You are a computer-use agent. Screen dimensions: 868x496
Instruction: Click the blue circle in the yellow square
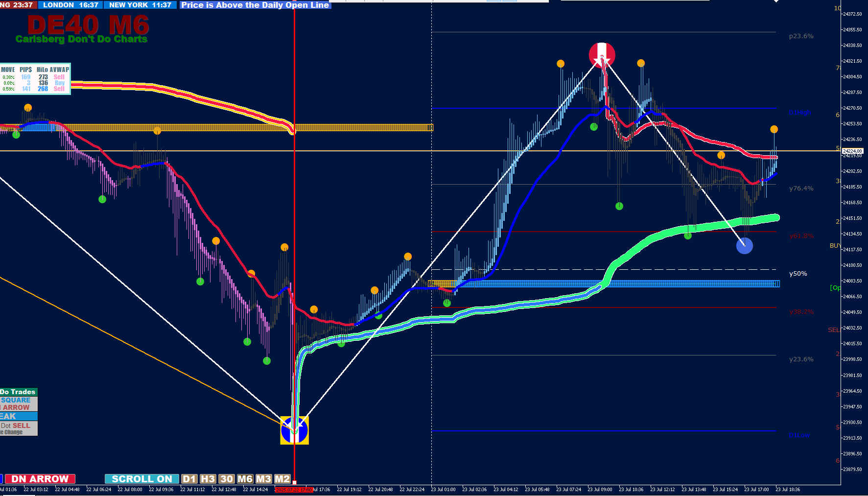(294, 430)
